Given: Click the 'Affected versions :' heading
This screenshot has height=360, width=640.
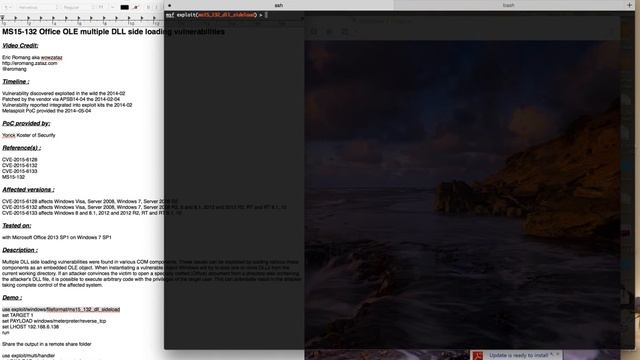Looking at the screenshot, I should [x=28, y=189].
